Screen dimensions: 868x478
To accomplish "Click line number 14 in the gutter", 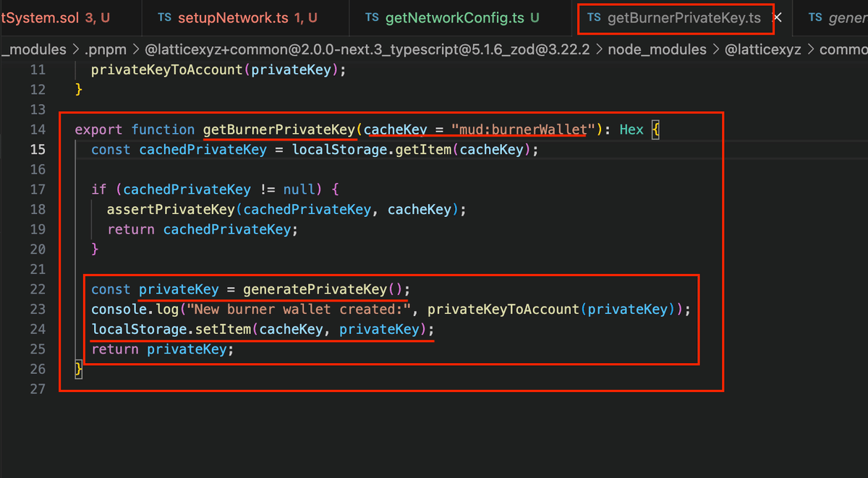I will pyautogui.click(x=37, y=129).
